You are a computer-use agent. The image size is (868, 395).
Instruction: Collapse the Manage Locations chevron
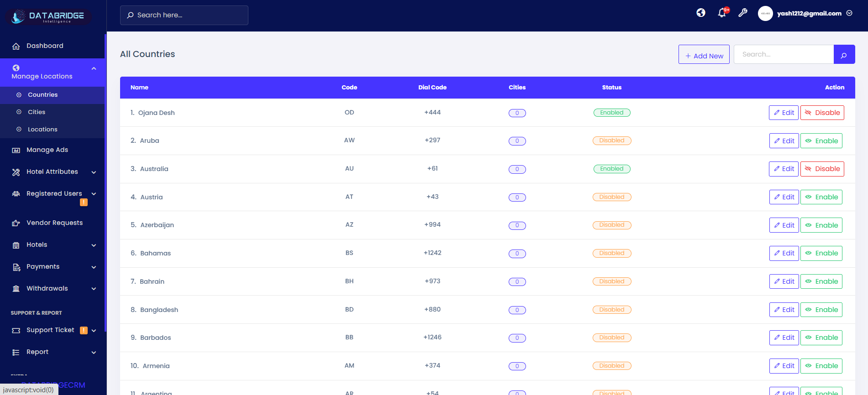(94, 68)
